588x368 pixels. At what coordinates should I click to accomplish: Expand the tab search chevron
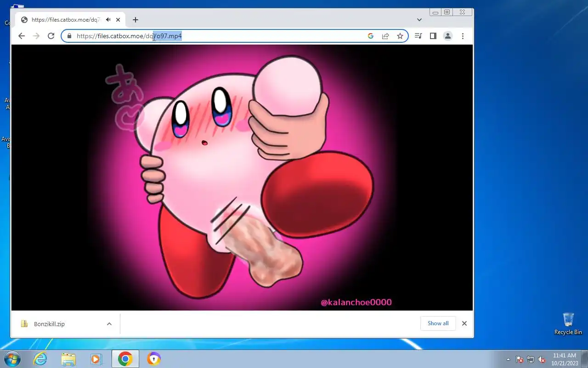coord(419,20)
